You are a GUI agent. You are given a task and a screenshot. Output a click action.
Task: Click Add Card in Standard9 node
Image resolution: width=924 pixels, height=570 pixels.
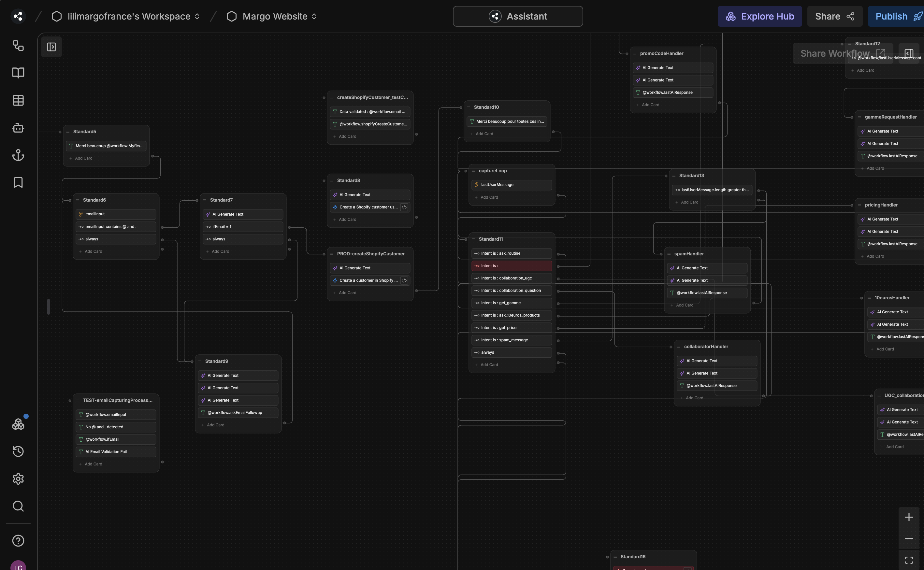tap(215, 425)
